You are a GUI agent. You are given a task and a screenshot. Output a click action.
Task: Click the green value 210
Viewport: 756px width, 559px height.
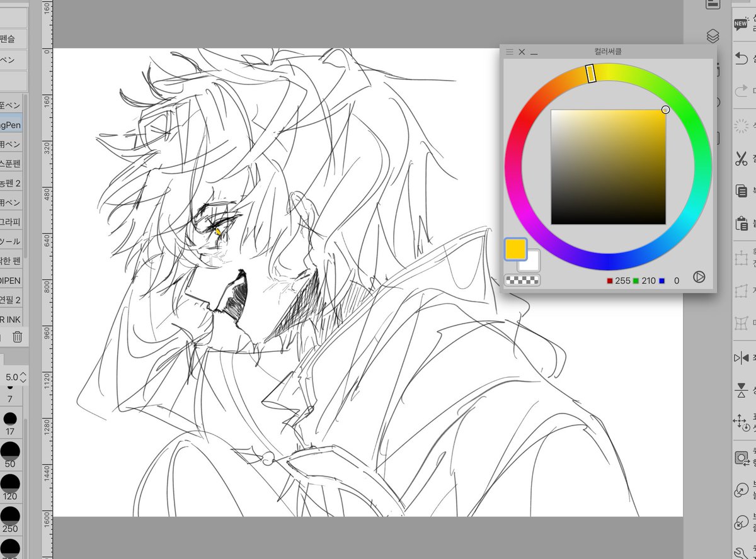(648, 281)
